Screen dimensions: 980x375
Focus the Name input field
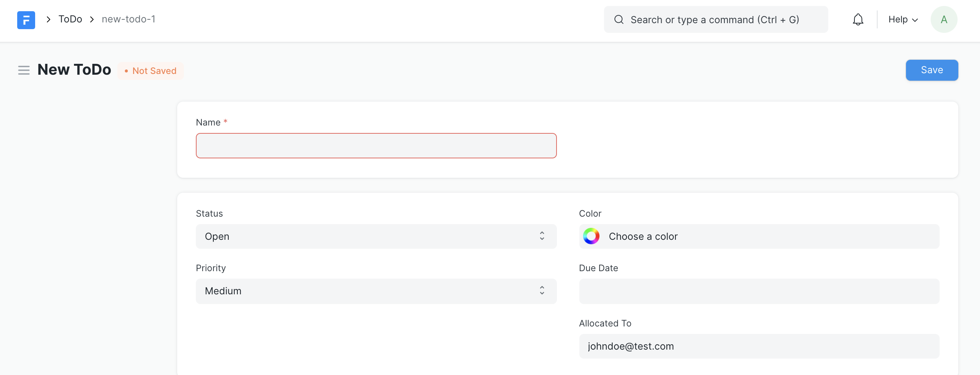click(x=376, y=146)
